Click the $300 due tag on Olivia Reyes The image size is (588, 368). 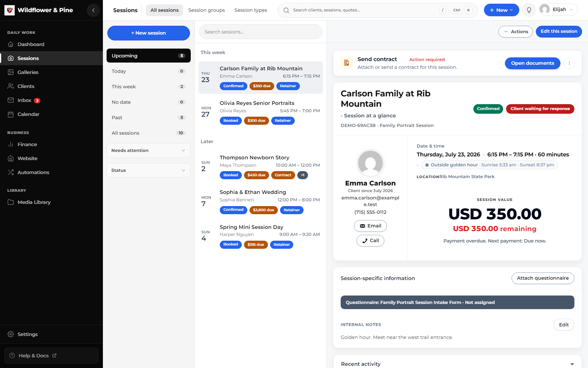click(256, 121)
